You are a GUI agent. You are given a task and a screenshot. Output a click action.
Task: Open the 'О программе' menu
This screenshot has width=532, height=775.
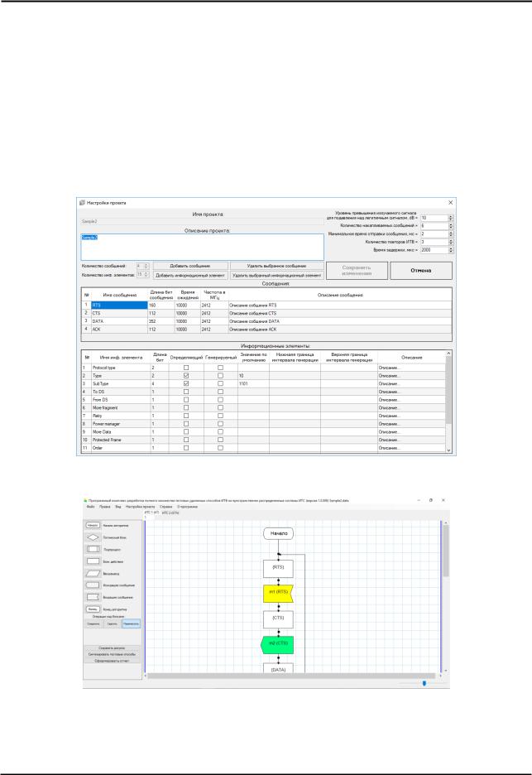pos(187,507)
